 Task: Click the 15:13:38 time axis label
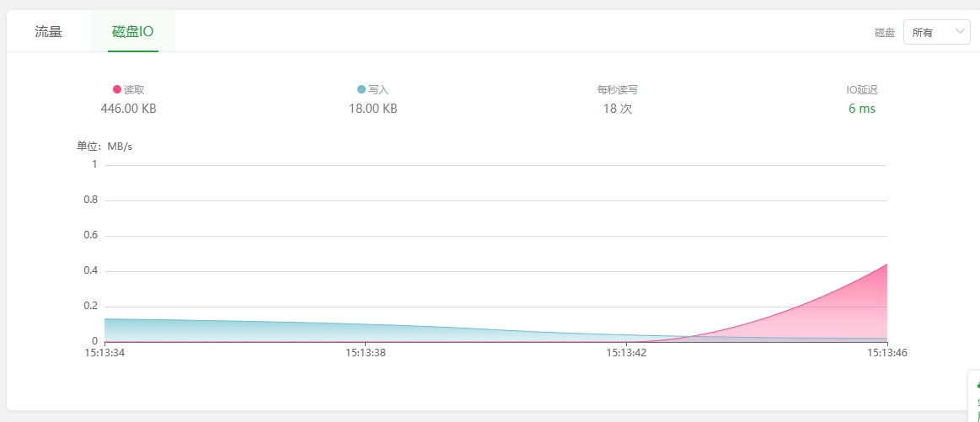(x=365, y=354)
